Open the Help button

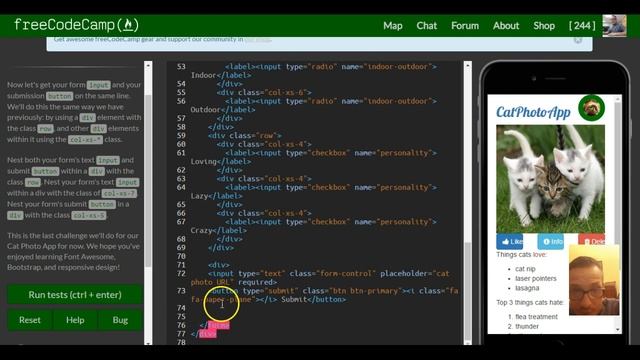(x=75, y=320)
